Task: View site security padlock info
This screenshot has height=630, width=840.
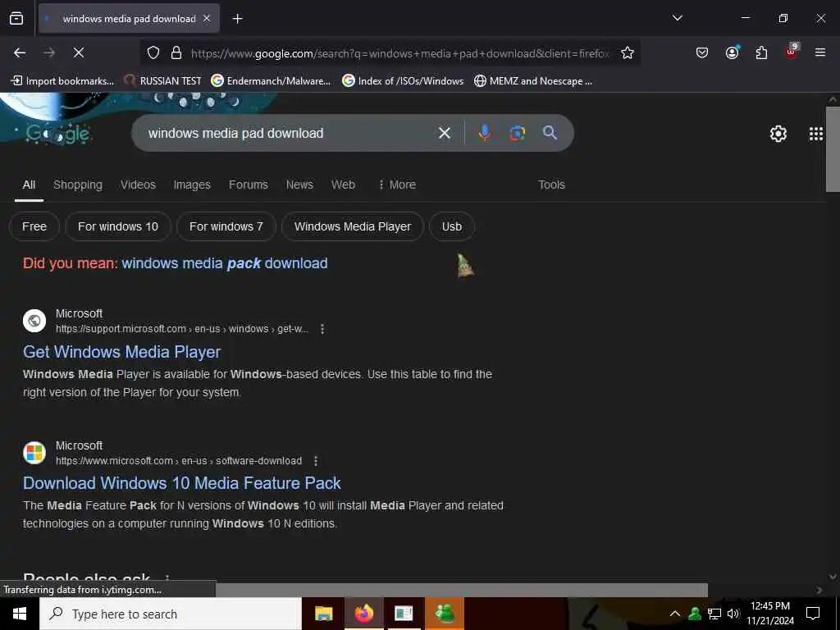Action: [x=176, y=52]
